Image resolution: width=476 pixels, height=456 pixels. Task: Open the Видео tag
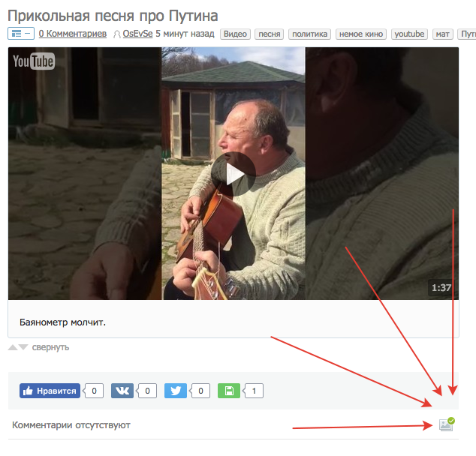pyautogui.click(x=235, y=34)
